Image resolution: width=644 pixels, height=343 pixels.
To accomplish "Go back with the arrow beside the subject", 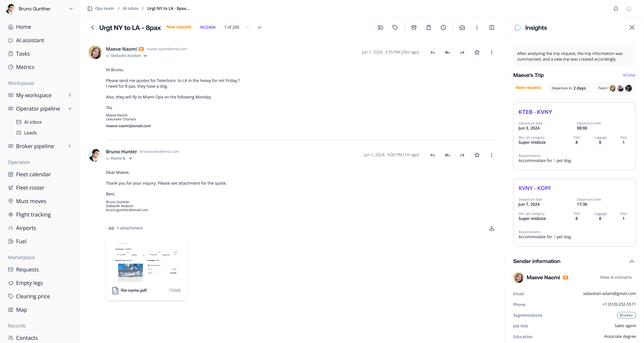I will click(x=92, y=27).
